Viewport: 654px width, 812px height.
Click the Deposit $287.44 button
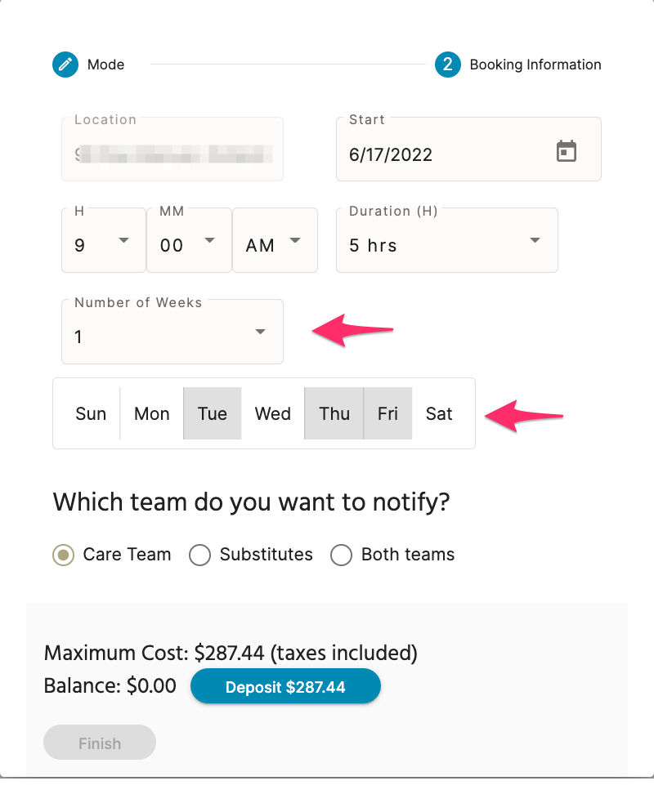click(285, 686)
